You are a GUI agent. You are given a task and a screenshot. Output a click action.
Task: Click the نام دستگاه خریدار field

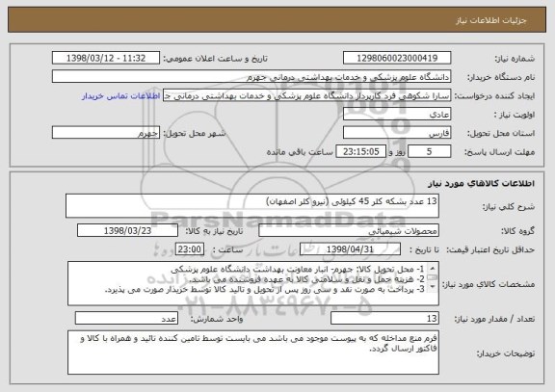coord(251,77)
